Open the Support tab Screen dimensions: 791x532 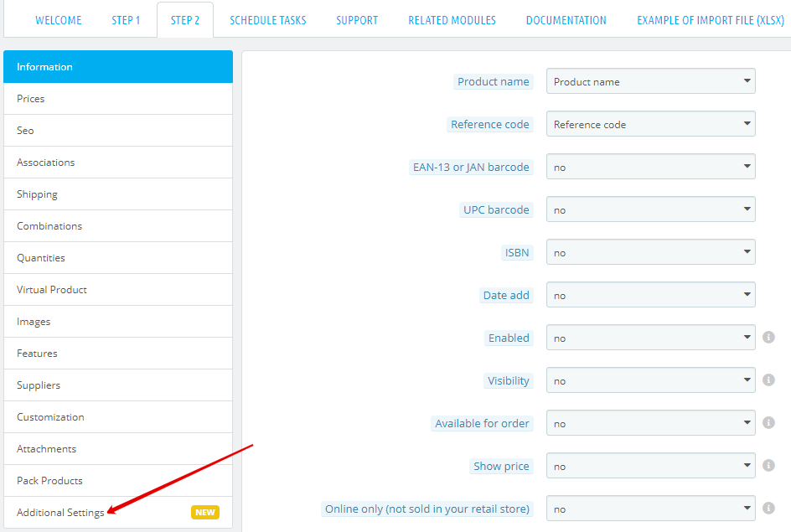pyautogui.click(x=357, y=20)
